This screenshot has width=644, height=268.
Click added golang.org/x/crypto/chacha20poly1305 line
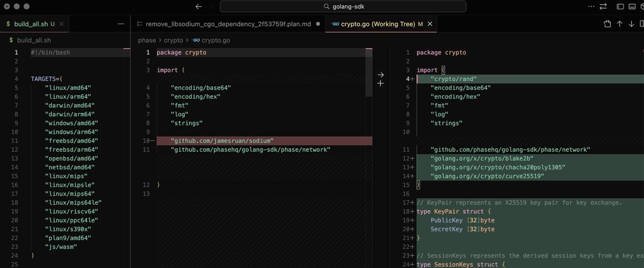pos(530,167)
